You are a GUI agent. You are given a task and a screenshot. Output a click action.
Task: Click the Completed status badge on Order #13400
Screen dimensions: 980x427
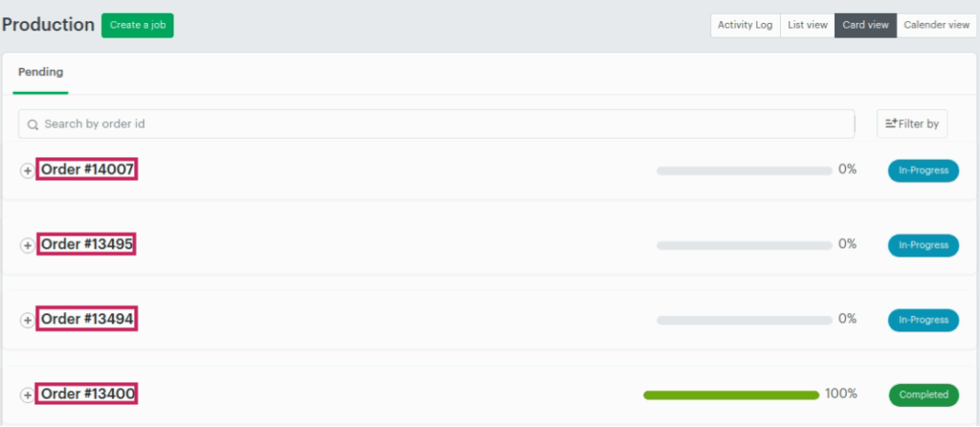click(924, 394)
